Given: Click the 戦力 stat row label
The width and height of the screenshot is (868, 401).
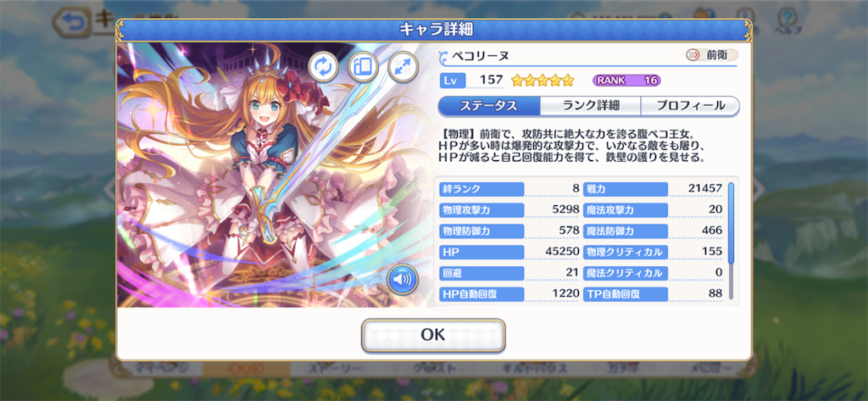Looking at the screenshot, I should coord(626,189).
